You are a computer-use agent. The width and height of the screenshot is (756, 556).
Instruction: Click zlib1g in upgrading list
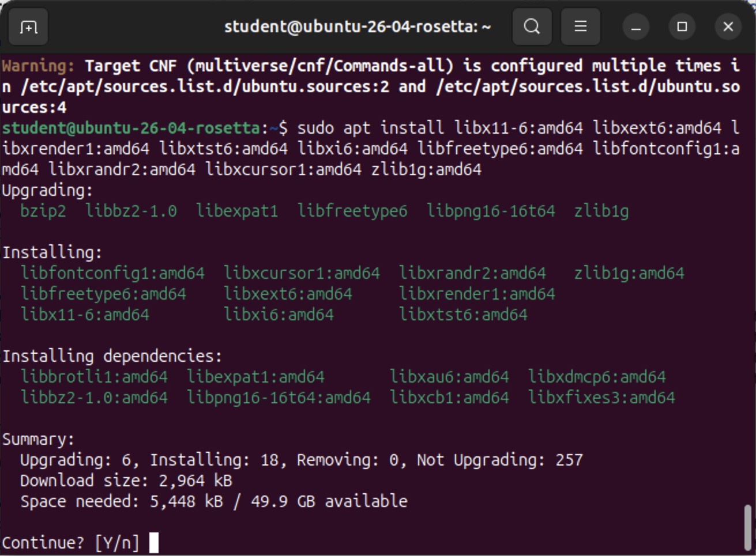tap(601, 211)
